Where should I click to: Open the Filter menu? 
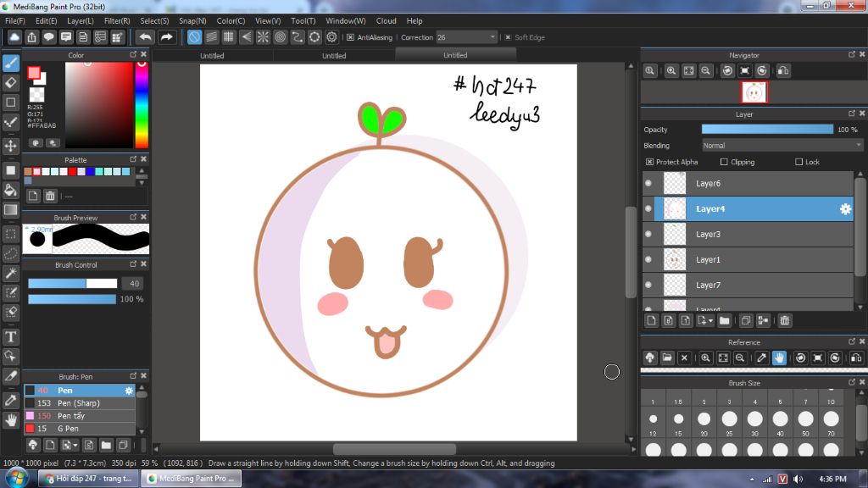pyautogui.click(x=117, y=21)
